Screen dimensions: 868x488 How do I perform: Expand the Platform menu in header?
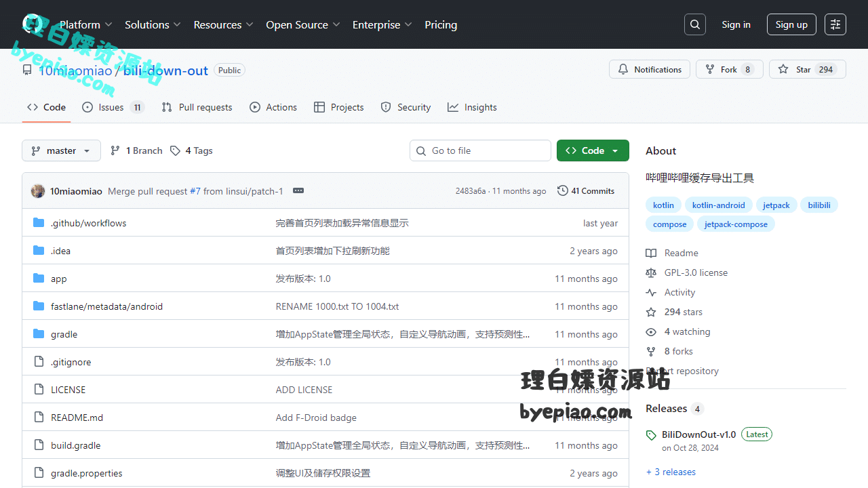[85, 24]
